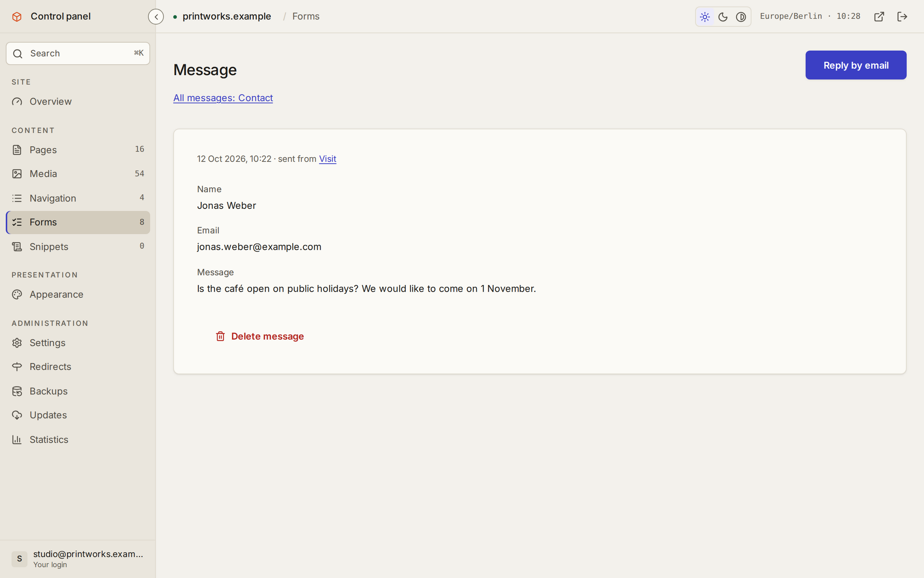Click the S avatar badge
The width and height of the screenshot is (924, 578).
[19, 559]
